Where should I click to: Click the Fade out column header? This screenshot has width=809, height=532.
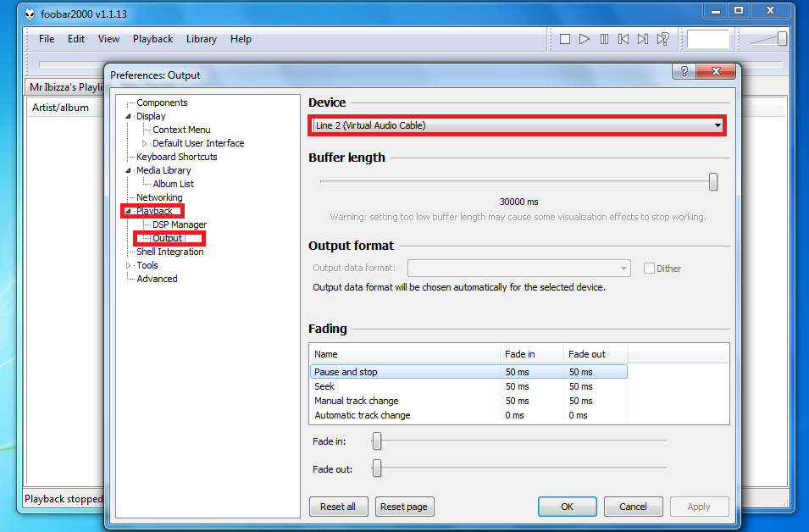tap(596, 354)
